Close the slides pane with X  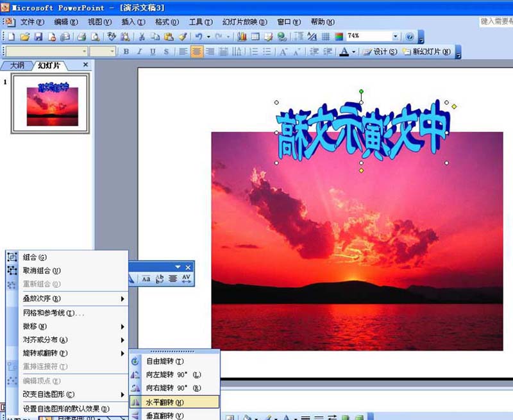(x=86, y=65)
